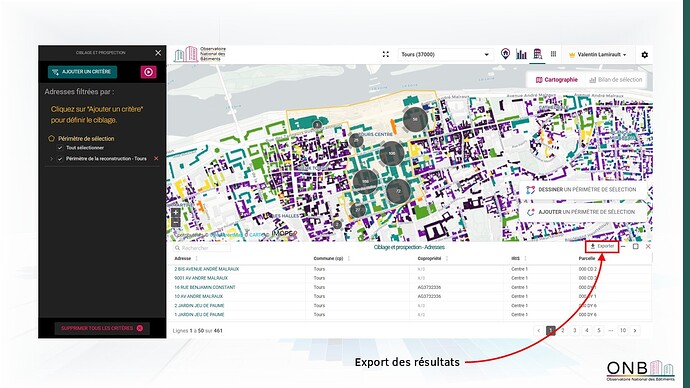Screen dimensions: 690x388
Task: Open Copropriété column options menu
Action: [447, 259]
